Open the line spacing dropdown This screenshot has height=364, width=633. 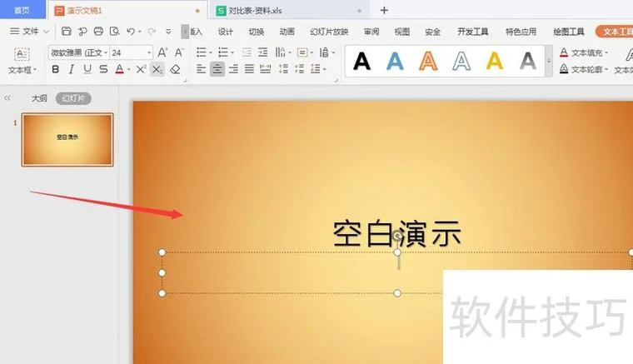point(324,69)
